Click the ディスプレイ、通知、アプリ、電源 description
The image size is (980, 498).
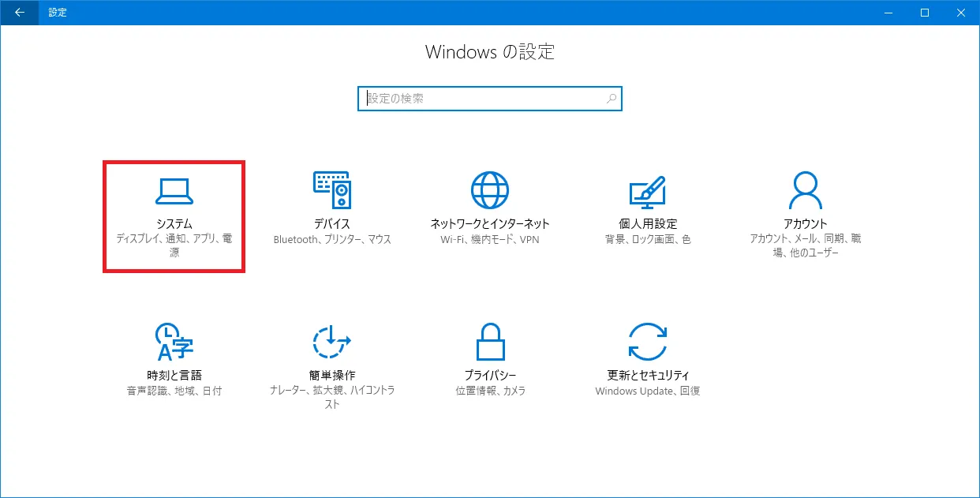pyautogui.click(x=174, y=245)
